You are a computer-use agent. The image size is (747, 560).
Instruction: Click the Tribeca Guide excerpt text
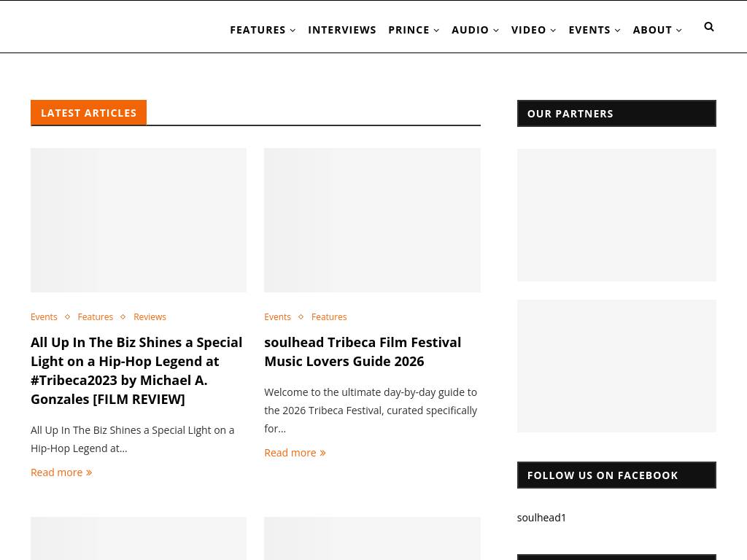(371, 411)
